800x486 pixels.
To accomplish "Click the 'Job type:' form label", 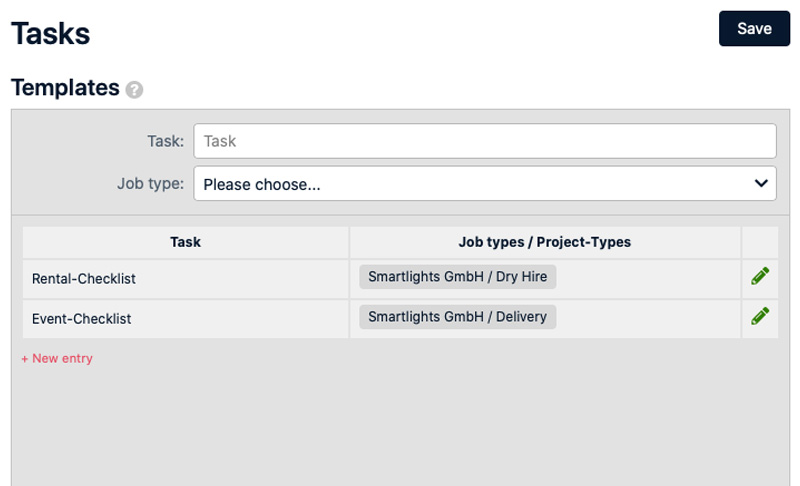I will point(150,184).
